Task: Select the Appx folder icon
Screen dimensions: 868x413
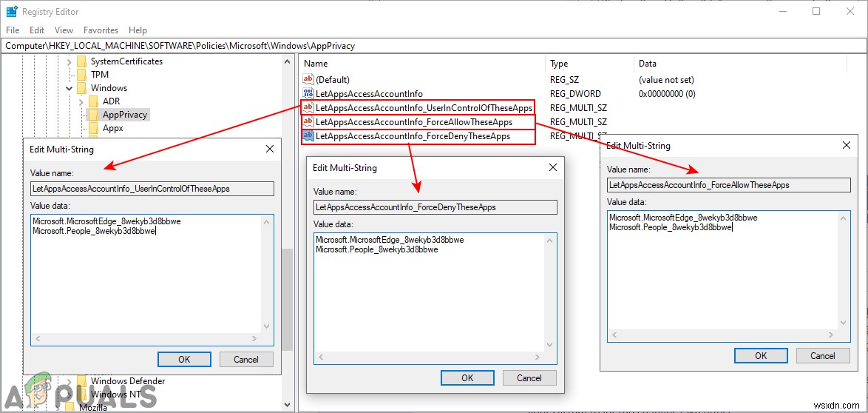Action: click(94, 128)
